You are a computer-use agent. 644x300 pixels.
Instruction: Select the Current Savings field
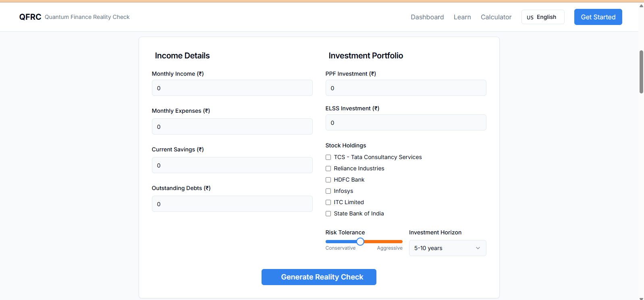pos(232,165)
